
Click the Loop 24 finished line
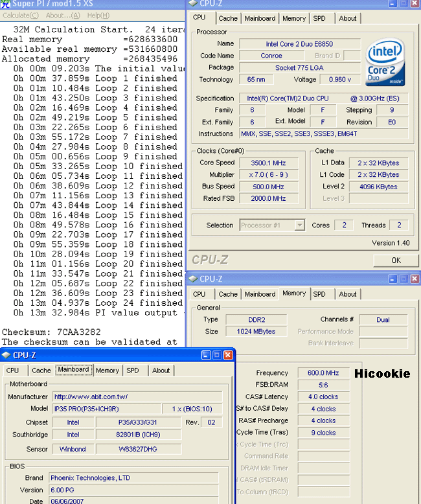coord(98,303)
